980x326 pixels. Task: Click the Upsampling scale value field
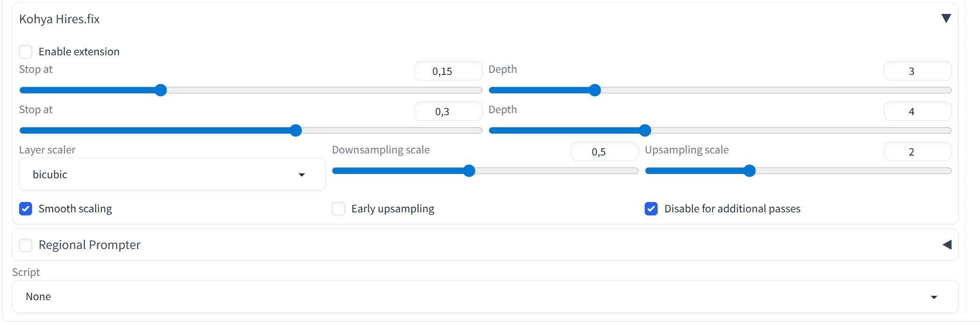click(917, 152)
